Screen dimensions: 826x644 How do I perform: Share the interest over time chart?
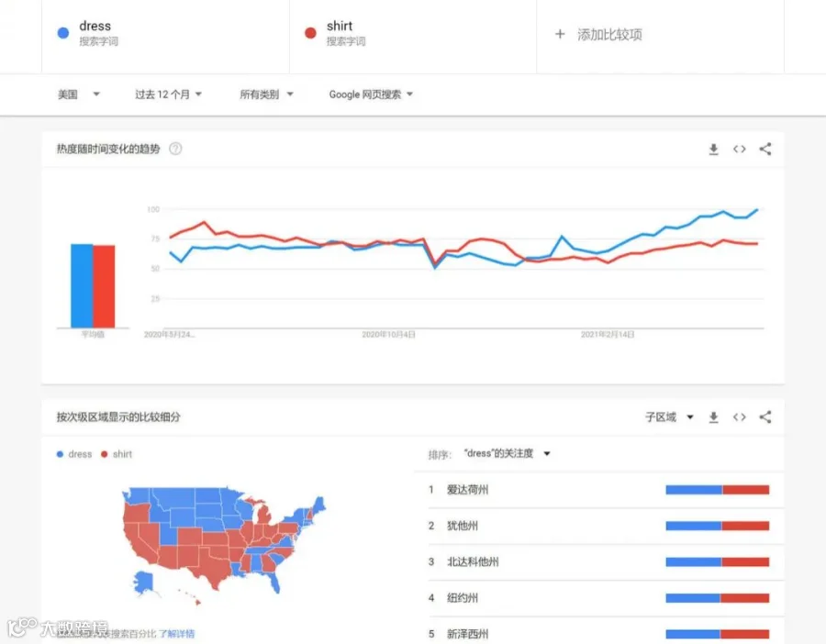(x=765, y=149)
